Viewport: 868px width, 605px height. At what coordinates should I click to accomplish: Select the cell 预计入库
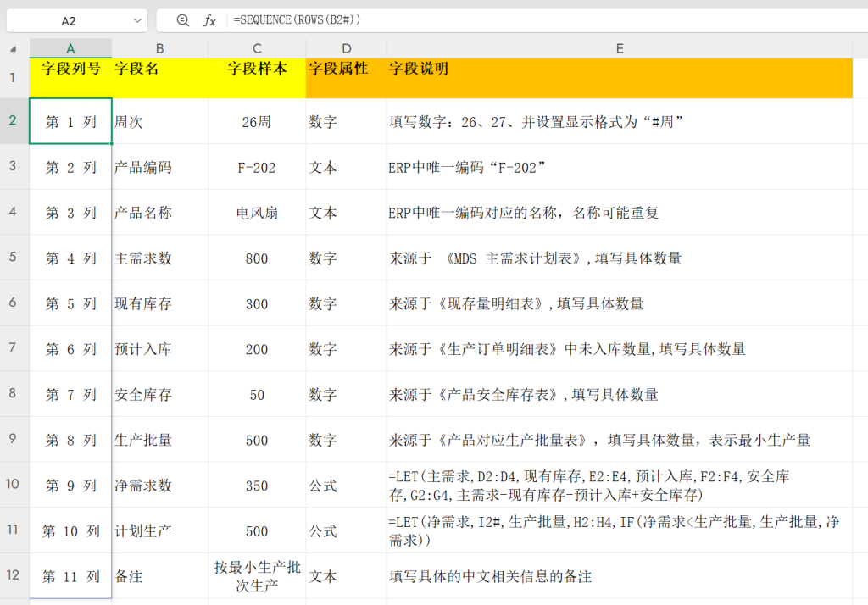click(x=160, y=349)
